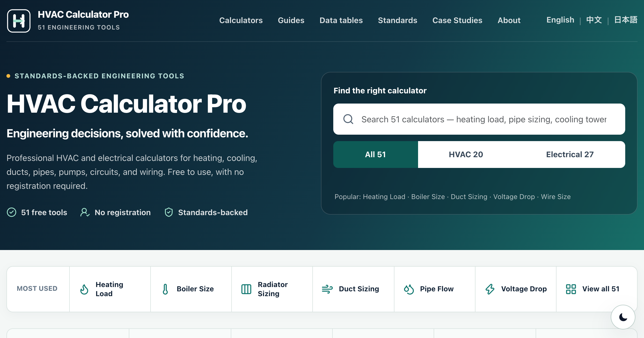The image size is (644, 338).
Task: Click View all 51 calculators
Action: [597, 289]
